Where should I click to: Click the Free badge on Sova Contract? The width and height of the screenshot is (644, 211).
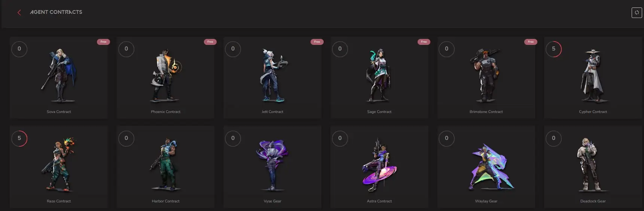(103, 42)
